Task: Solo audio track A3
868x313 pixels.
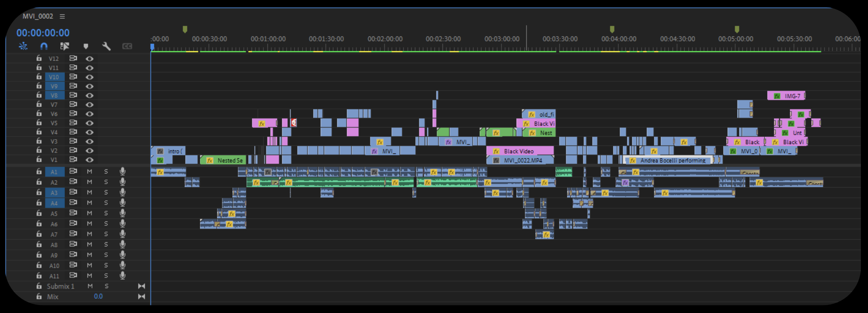Action: coord(106,192)
